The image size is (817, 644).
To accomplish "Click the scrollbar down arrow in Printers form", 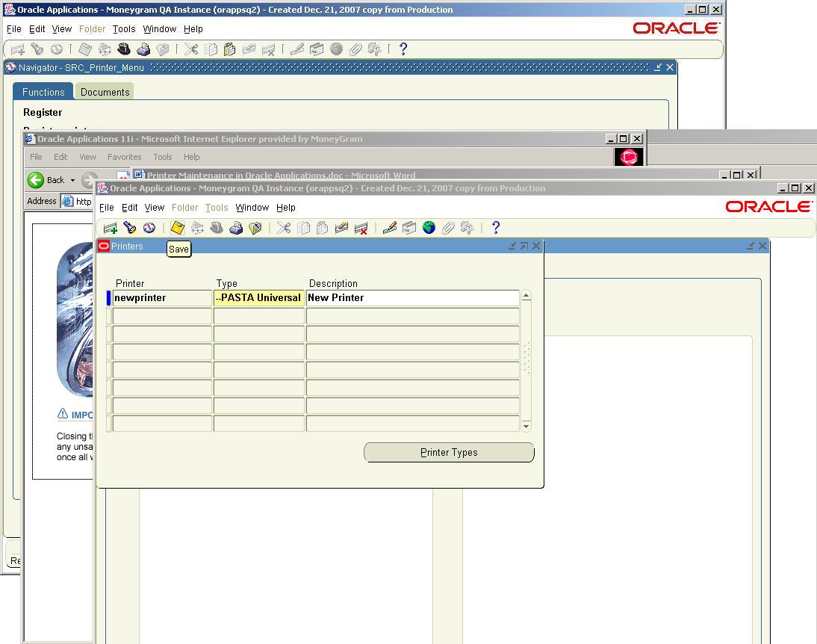I will [x=526, y=426].
